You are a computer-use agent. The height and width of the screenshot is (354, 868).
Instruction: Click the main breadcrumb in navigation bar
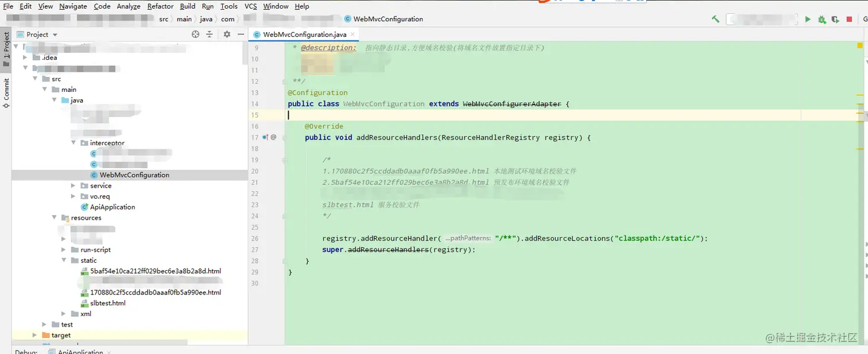point(184,19)
